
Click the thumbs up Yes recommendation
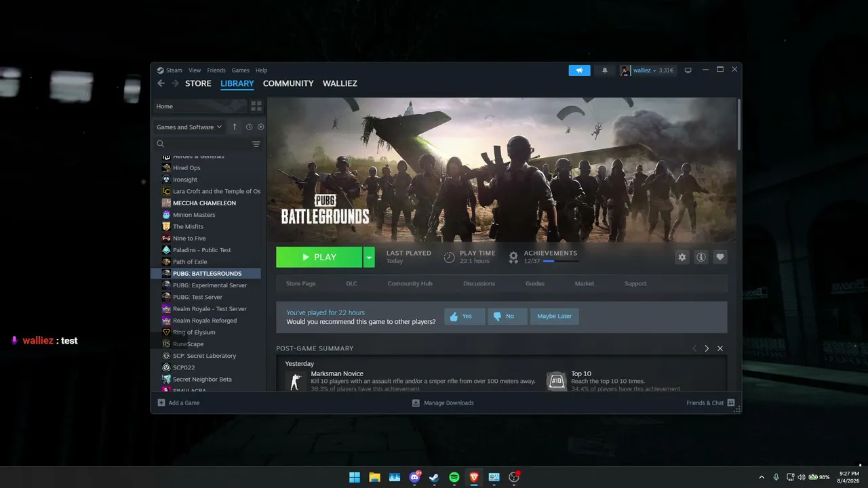[465, 317]
